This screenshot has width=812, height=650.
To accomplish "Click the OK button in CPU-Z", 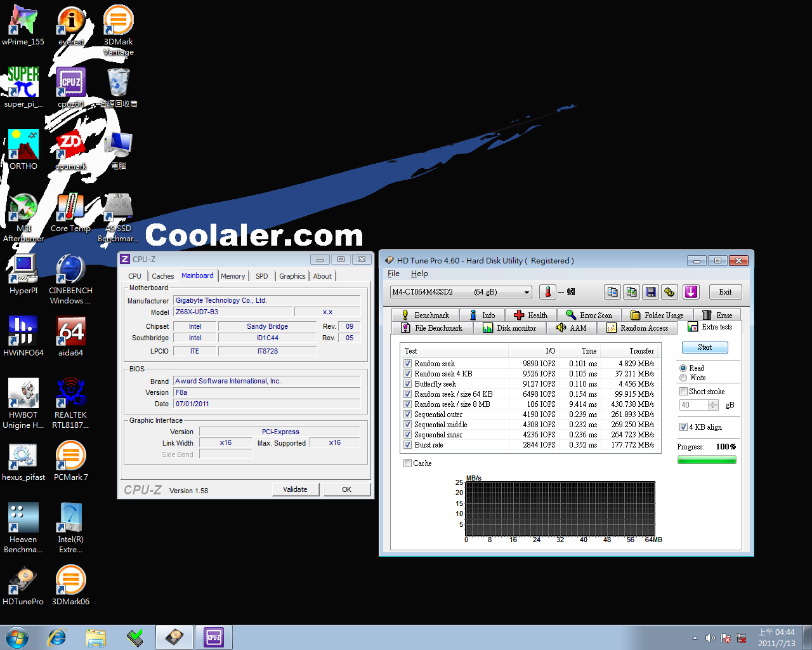I will coord(346,489).
